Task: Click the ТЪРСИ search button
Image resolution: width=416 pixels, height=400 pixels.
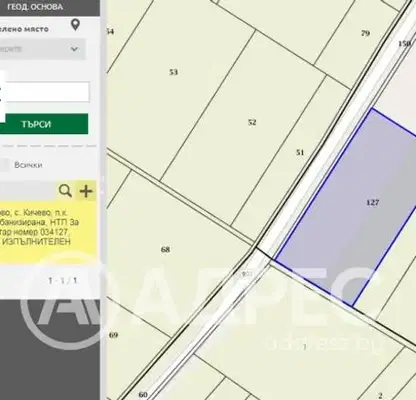Action: [x=44, y=124]
